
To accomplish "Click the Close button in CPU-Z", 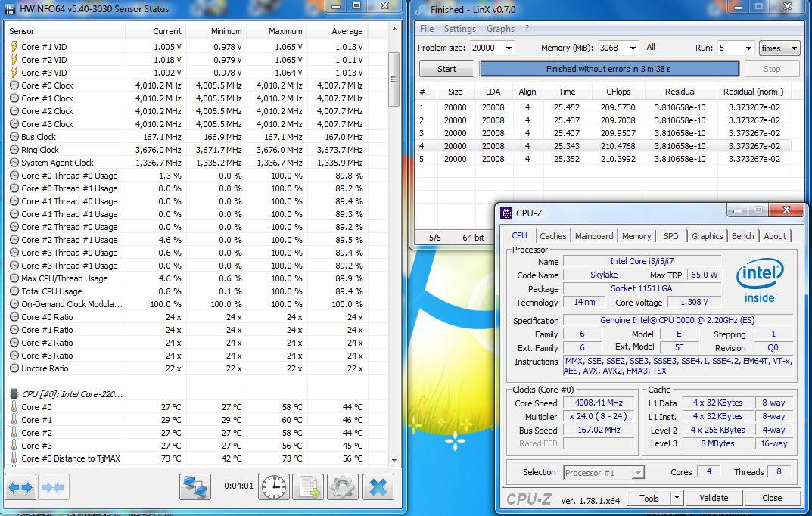I will click(x=772, y=498).
